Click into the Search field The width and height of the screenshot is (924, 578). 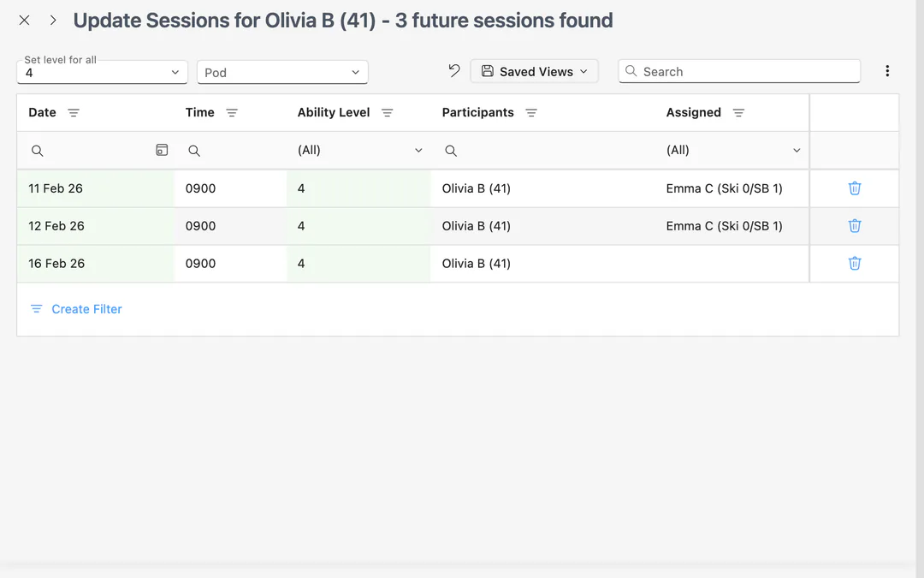(739, 71)
